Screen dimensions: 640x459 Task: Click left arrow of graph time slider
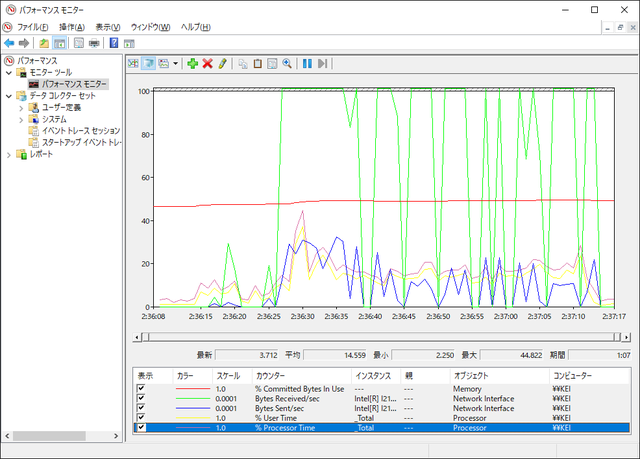tap(137, 337)
